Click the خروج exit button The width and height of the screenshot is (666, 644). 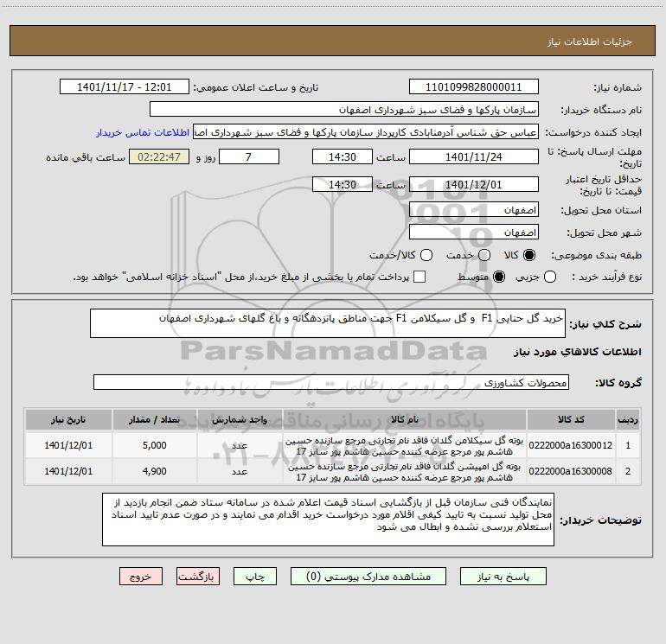pyautogui.click(x=141, y=577)
